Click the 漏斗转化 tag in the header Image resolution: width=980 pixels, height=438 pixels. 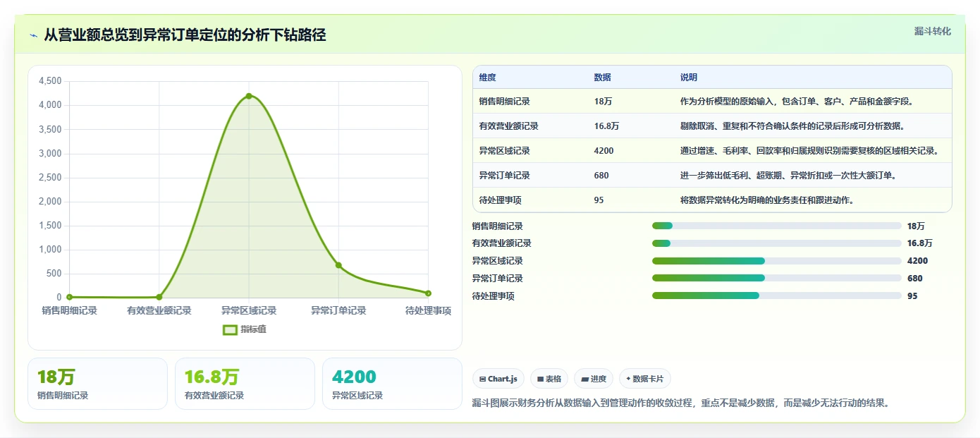932,32
